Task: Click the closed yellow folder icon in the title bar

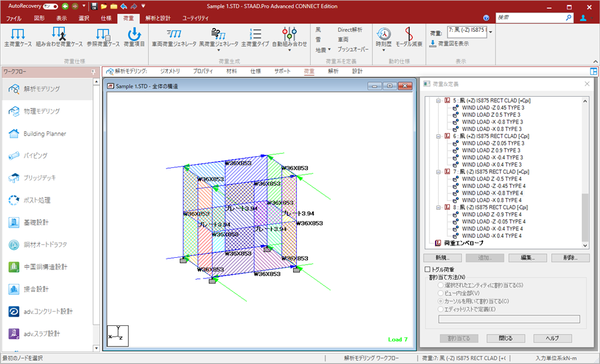Action: point(114,6)
